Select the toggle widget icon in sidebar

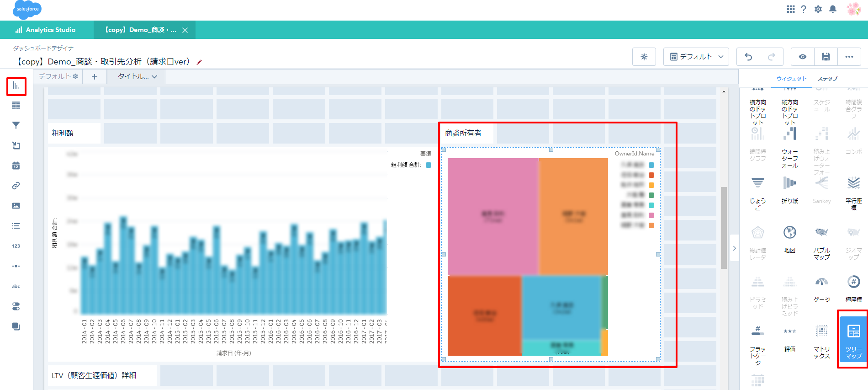[16, 306]
